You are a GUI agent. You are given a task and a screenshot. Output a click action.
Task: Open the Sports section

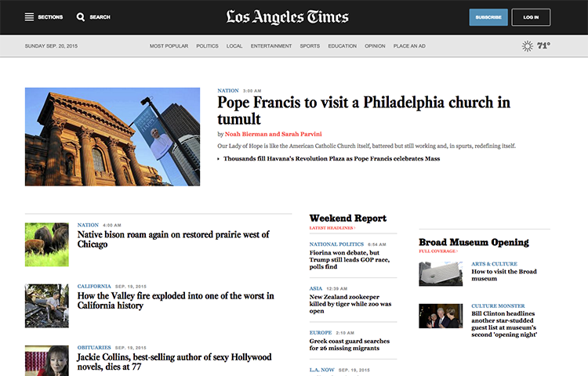click(310, 46)
